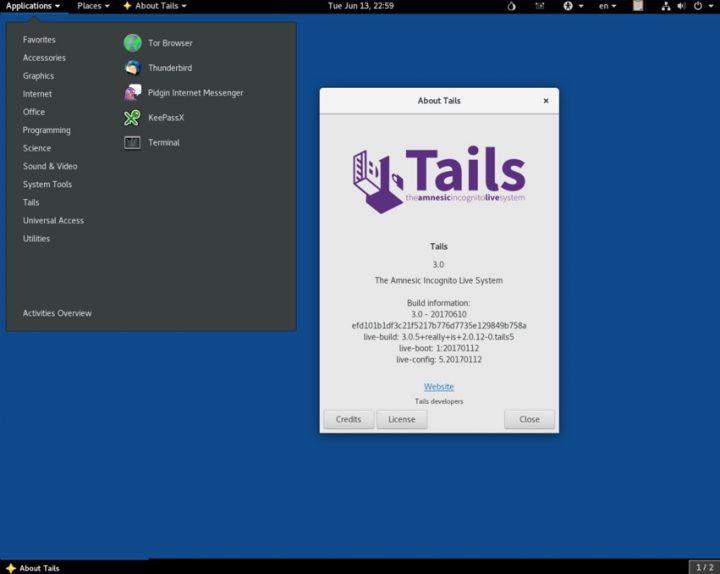The image size is (720, 574).
Task: Open the clipboard applet in top bar
Action: pos(638,6)
